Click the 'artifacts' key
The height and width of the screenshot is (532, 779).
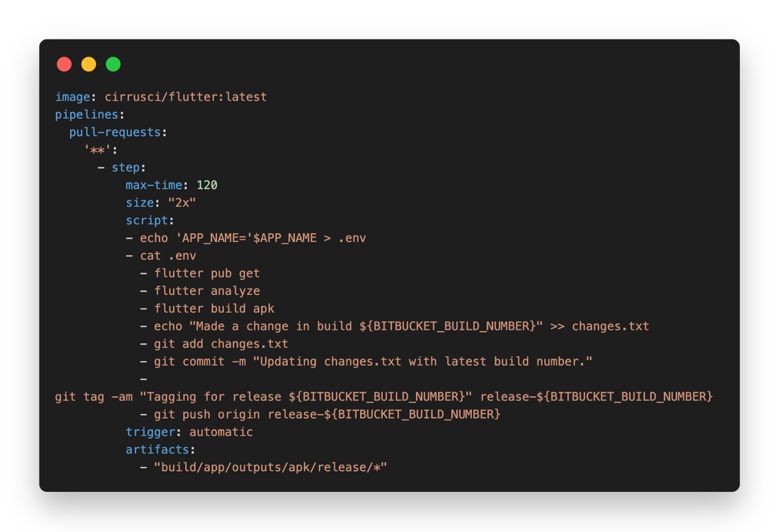click(157, 450)
